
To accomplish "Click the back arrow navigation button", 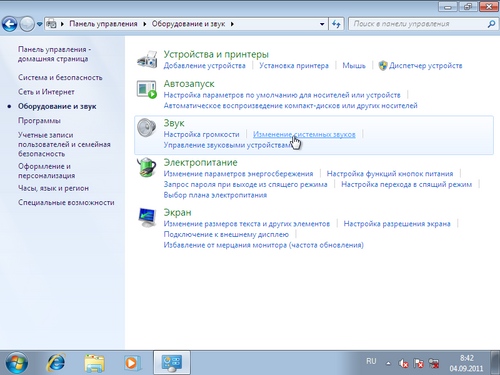I will click(9, 24).
